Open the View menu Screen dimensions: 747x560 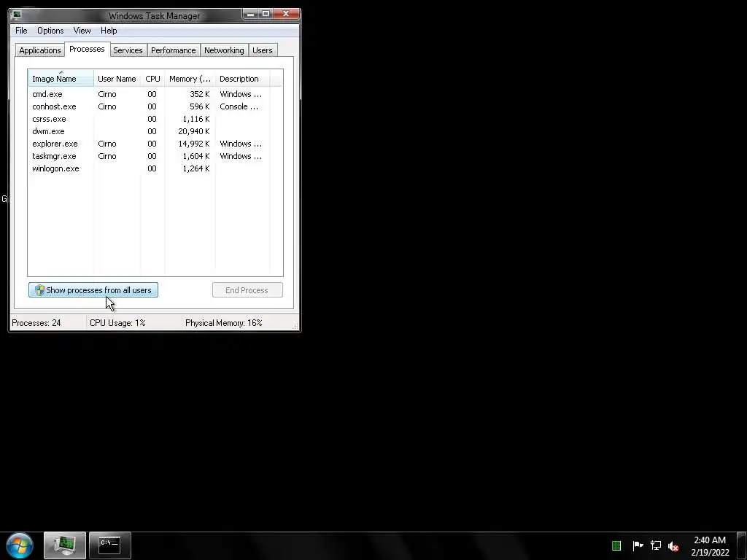(82, 31)
